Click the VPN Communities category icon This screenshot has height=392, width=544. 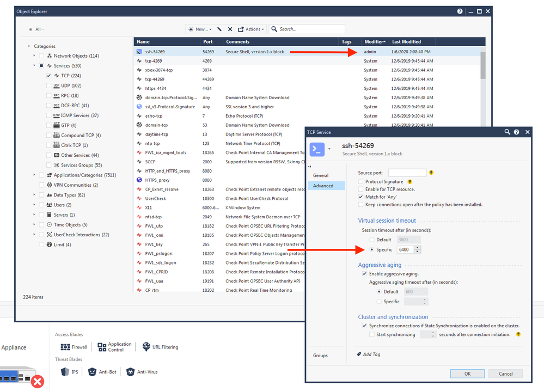[x=49, y=185]
